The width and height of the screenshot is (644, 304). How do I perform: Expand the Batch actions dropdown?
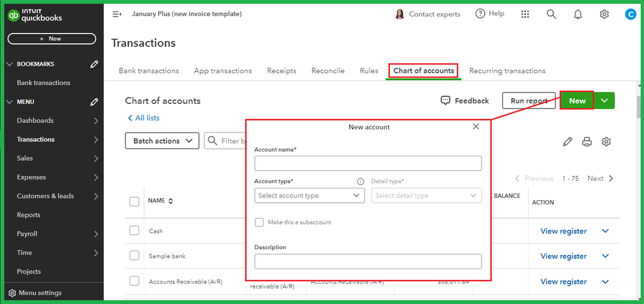point(161,141)
